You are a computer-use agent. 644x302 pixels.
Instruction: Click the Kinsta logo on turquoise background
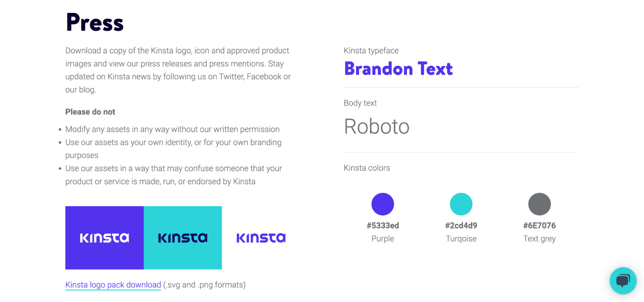coord(183,238)
